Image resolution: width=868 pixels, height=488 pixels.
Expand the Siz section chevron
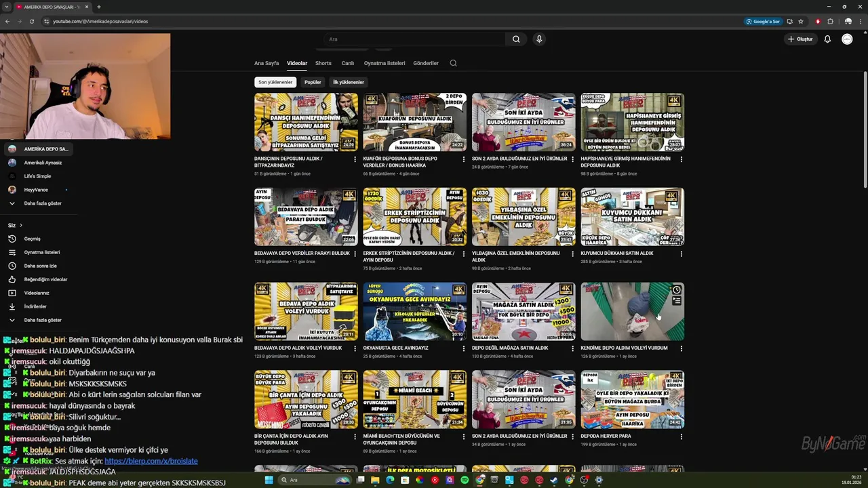(21, 225)
